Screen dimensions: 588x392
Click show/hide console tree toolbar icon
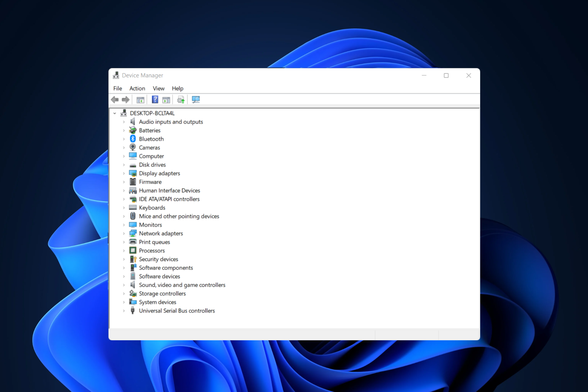point(140,100)
